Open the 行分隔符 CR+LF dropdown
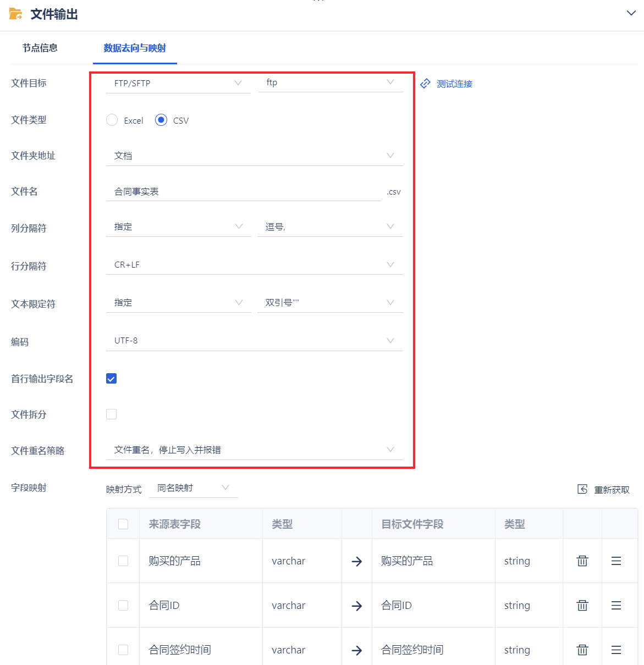The height and width of the screenshot is (665, 644). pyautogui.click(x=255, y=264)
